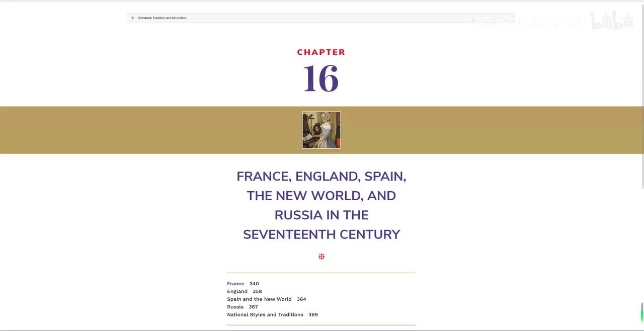Click the chapter title heading text

[x=321, y=205]
